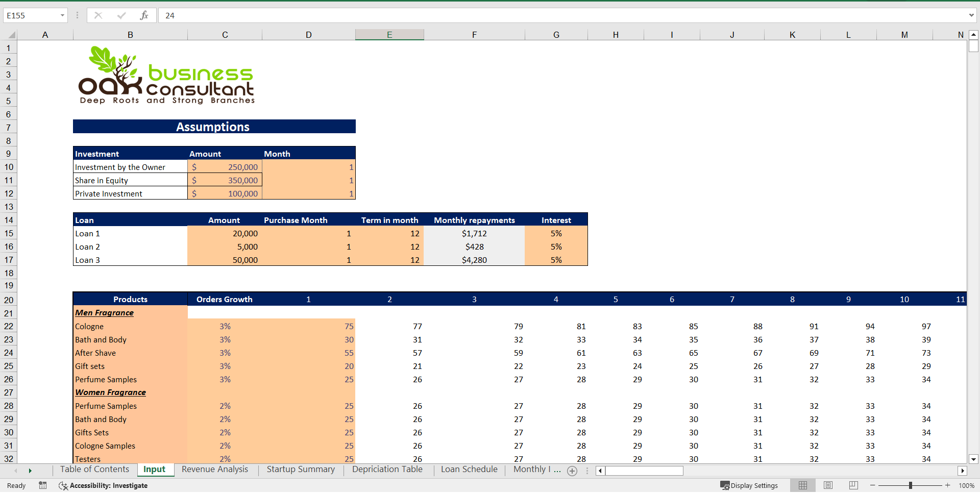Select the Macro Recording icon in status bar
The image size is (980, 493).
(43, 485)
